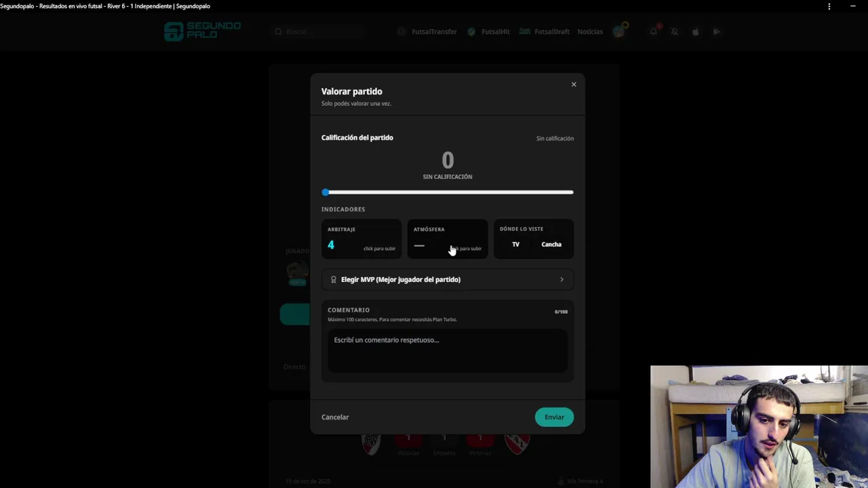
Task: Open browser three-dot menu in title bar
Action: pyautogui.click(x=829, y=6)
